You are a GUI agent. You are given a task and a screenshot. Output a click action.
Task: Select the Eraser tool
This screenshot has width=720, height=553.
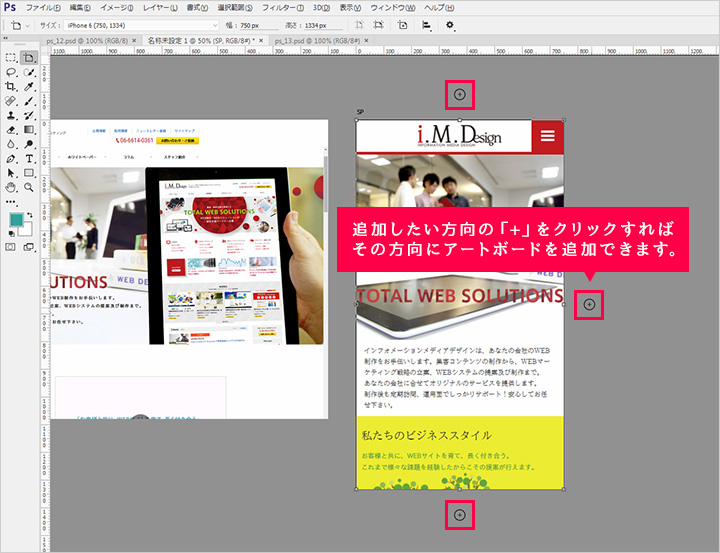11,130
